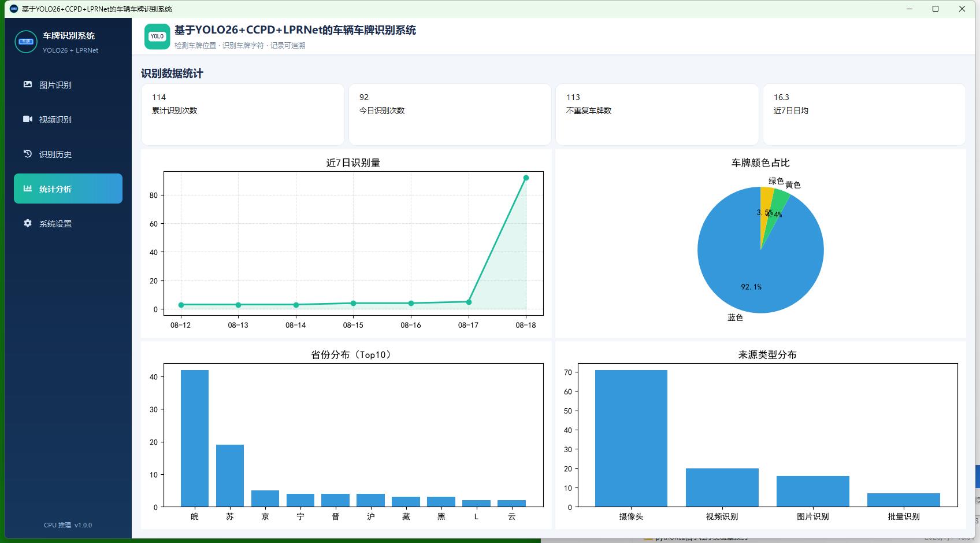
Task: Click the bar above 京 in the province chart
Action: 265,498
